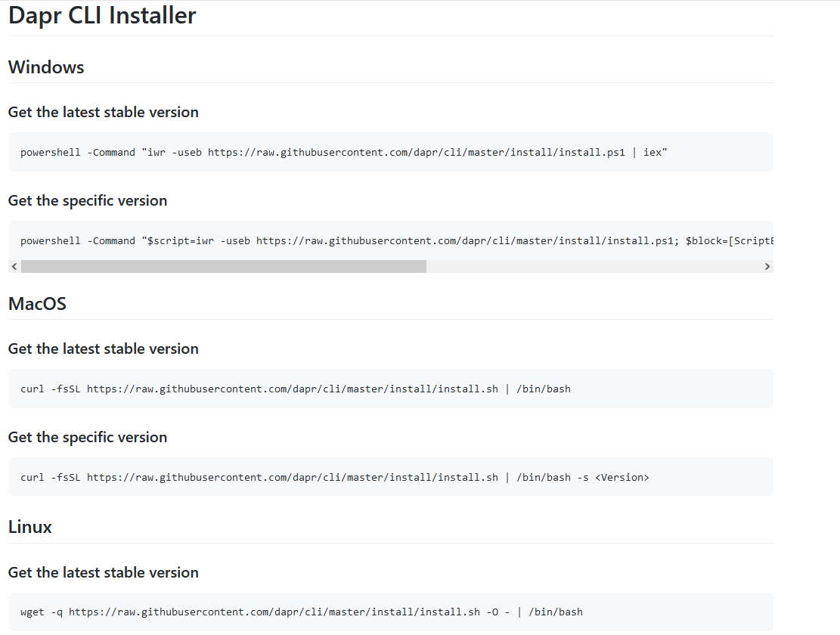The width and height of the screenshot is (840, 635).
Task: Click Windows 'Get the specific version' subheading
Action: 87,201
